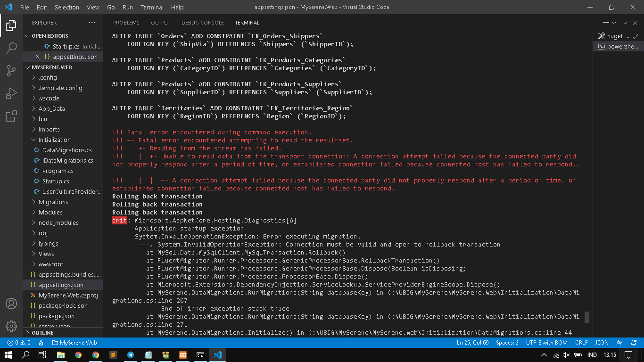Collapse the panel with the chevron icon
Screen dimensions: 644x362
point(625,23)
